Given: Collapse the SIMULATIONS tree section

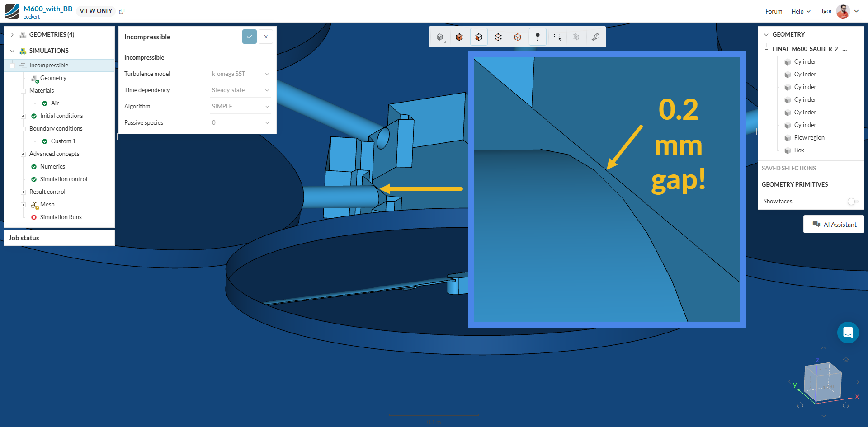Looking at the screenshot, I should (x=12, y=51).
